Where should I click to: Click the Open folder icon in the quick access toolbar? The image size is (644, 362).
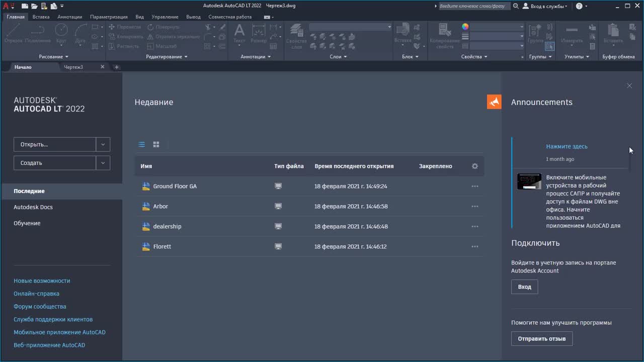pos(34,6)
